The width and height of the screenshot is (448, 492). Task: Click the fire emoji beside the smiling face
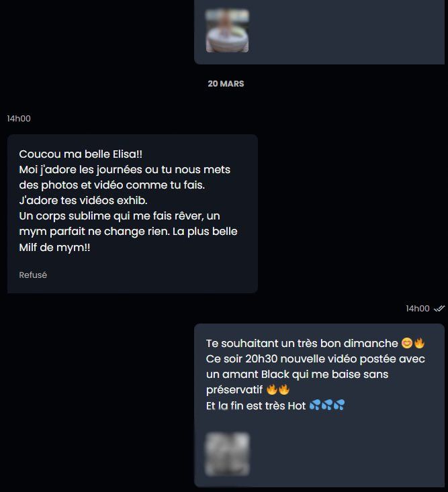(x=419, y=343)
